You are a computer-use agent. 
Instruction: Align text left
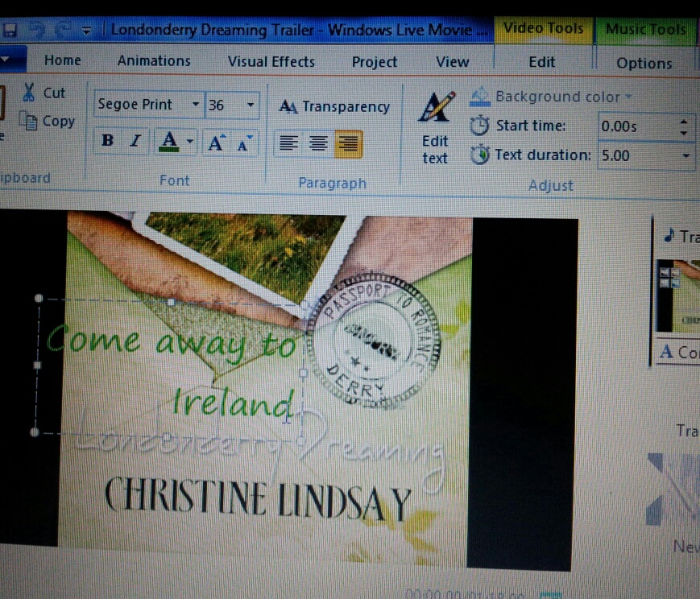pos(288,143)
